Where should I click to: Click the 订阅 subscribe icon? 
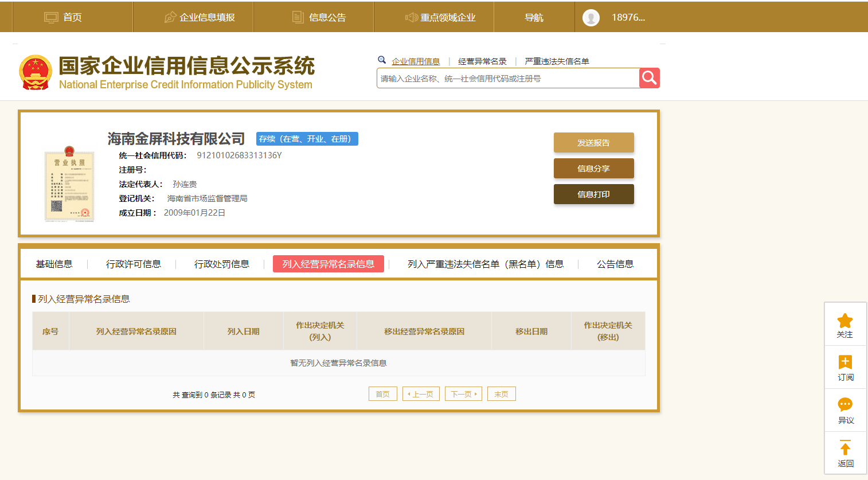pos(845,362)
